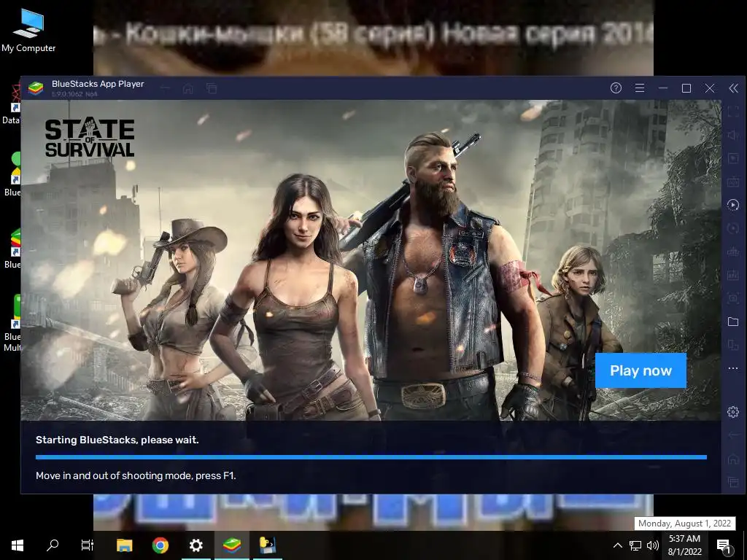Minimize the BlueStacks App Player window

pyautogui.click(x=662, y=88)
